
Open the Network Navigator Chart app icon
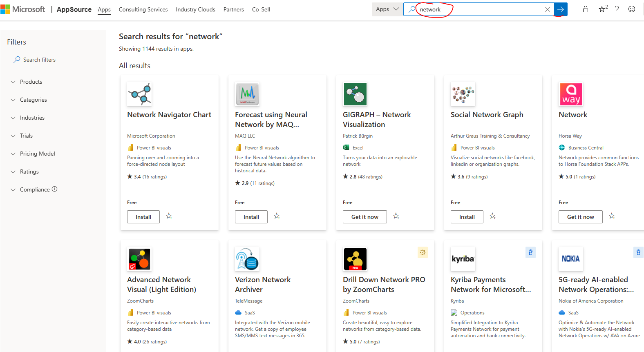139,94
